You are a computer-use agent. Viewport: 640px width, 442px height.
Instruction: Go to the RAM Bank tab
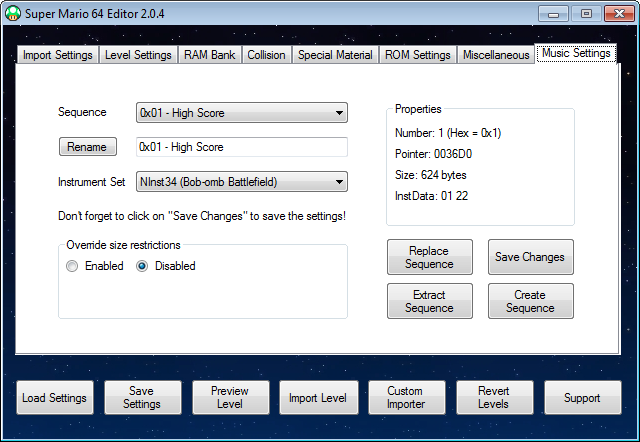(x=210, y=55)
